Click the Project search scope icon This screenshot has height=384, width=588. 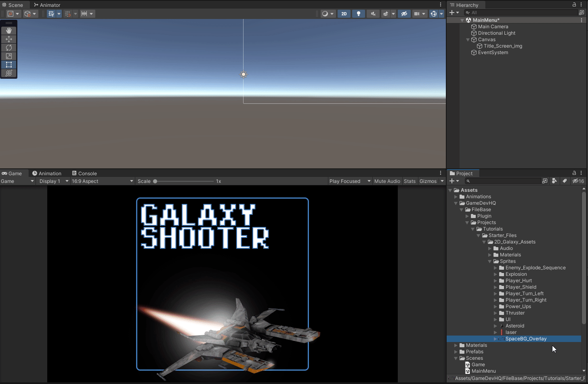tap(545, 181)
